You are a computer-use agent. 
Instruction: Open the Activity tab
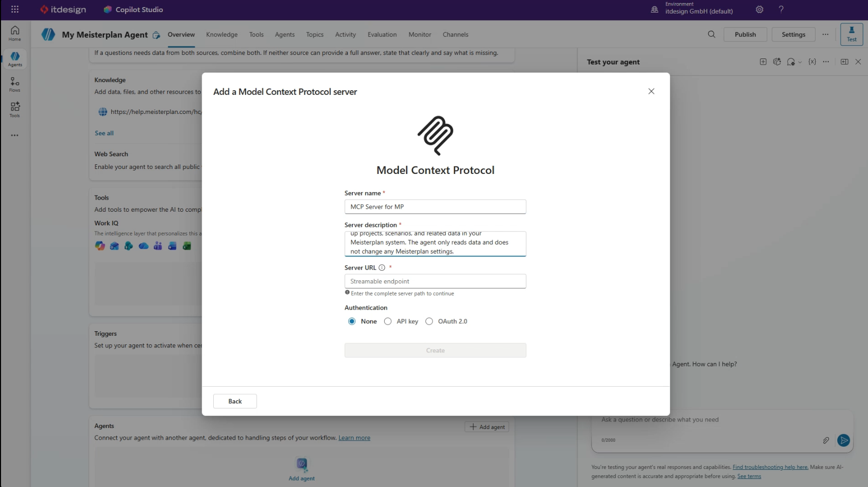coord(345,34)
